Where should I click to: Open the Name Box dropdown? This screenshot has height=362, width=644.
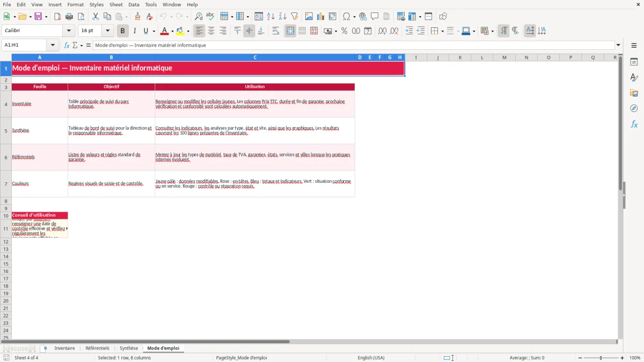(x=53, y=45)
